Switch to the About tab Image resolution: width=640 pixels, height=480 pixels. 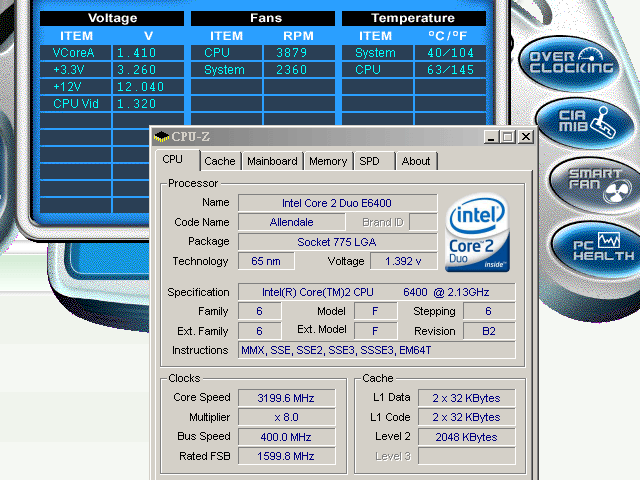(416, 161)
